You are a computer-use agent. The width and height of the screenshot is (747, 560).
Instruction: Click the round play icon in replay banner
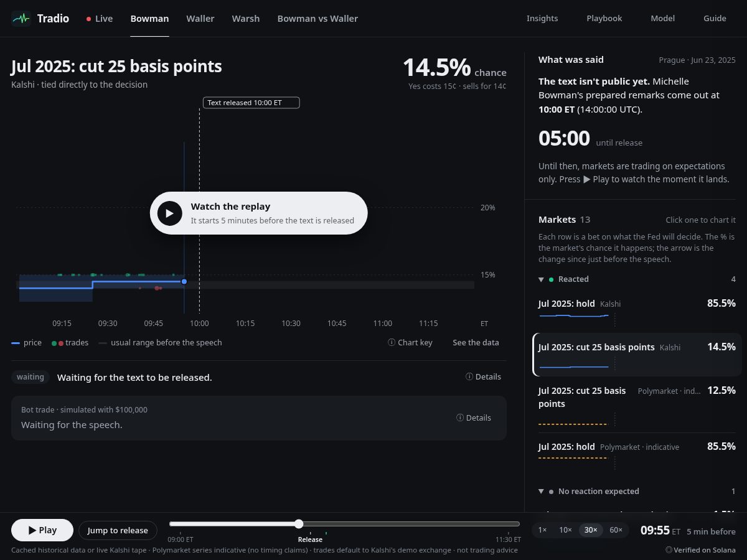tap(169, 213)
